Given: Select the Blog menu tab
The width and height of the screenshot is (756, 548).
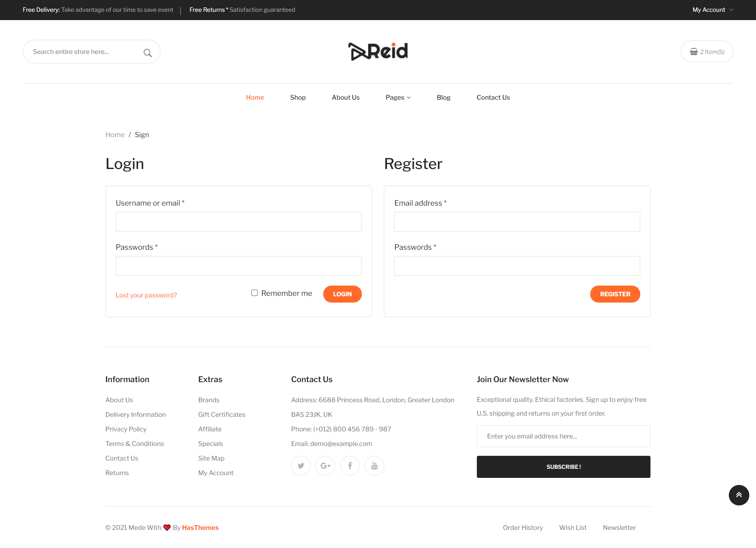Looking at the screenshot, I should [x=444, y=97].
